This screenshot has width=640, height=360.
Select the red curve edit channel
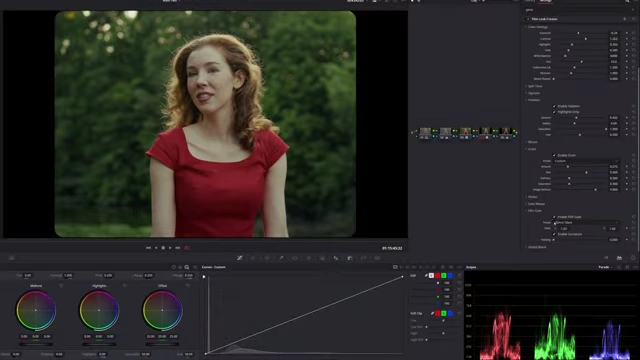click(438, 276)
